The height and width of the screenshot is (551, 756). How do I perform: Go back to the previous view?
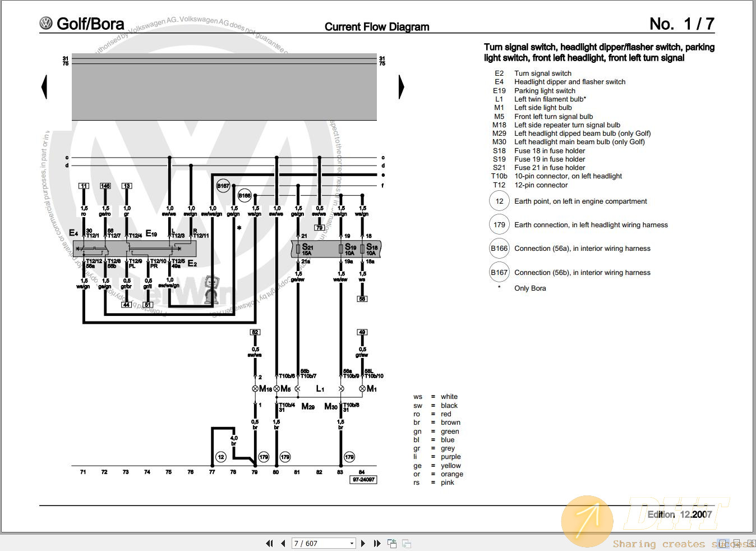point(392,543)
